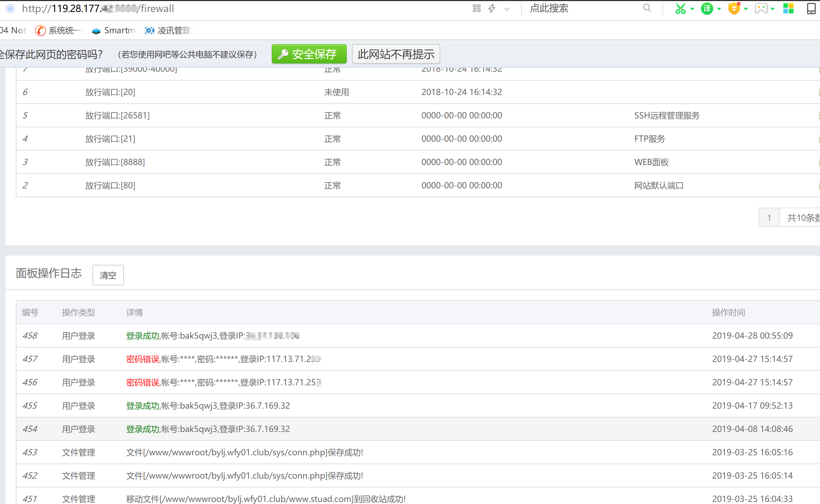Viewport: 820px width, 504px height.
Task: Click the 密码错误 text in log 457
Action: point(142,359)
